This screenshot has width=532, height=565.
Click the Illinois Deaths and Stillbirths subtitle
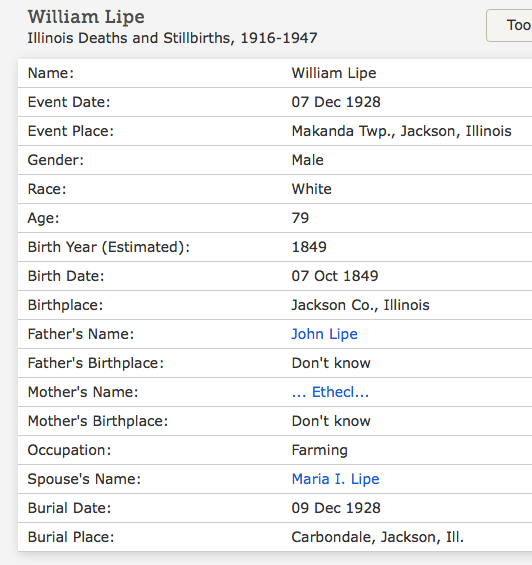[x=173, y=38]
